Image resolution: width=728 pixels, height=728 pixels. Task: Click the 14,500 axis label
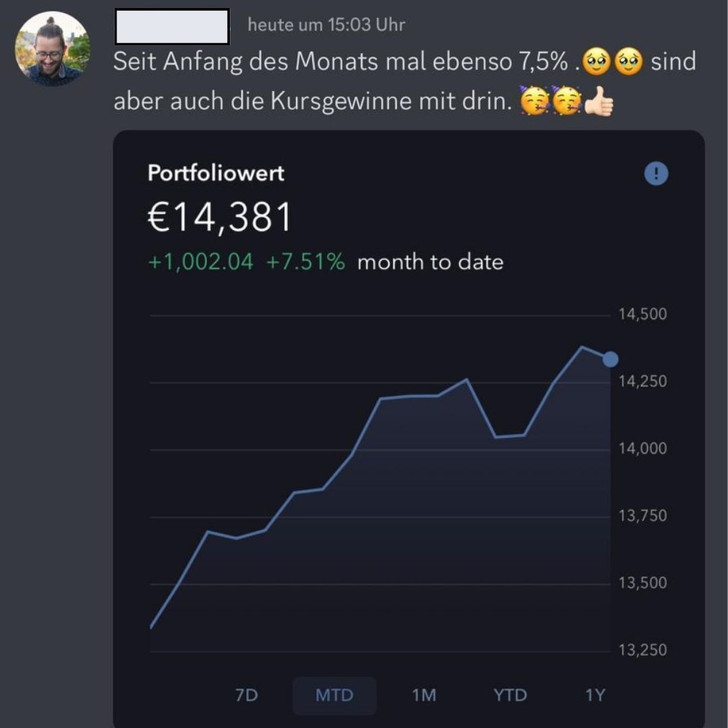point(642,314)
